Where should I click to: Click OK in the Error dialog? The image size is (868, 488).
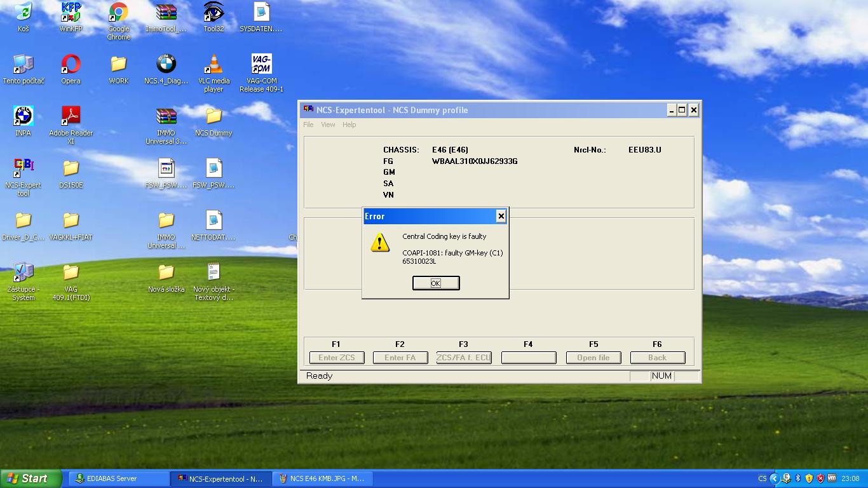click(x=435, y=283)
